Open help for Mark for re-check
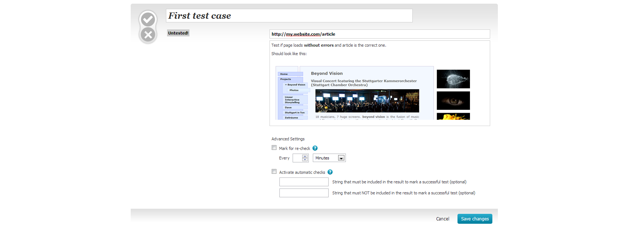 point(315,148)
